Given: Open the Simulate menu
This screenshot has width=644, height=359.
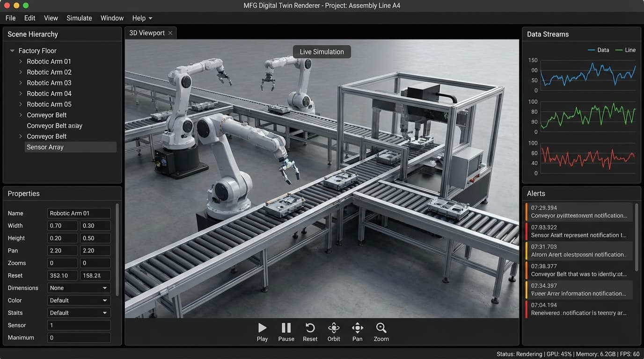Looking at the screenshot, I should 79,18.
